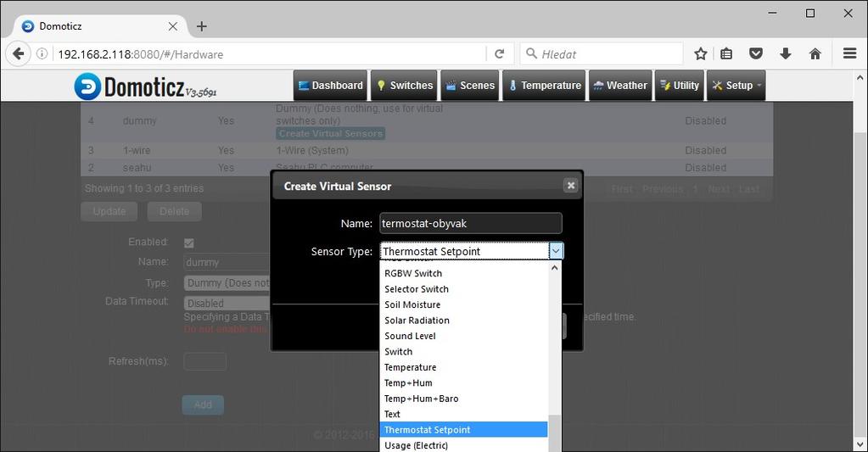Screen dimensions: 868x452
Task: Show bookmarks list icon
Action: (x=726, y=53)
